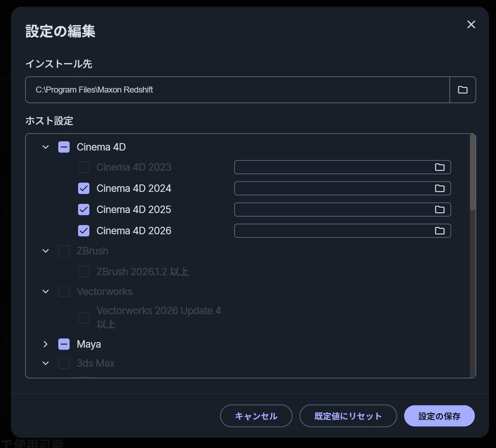The height and width of the screenshot is (448, 496).
Task: Check the ZBrush 2026.1.2 以上 checkbox
Action: pos(83,272)
